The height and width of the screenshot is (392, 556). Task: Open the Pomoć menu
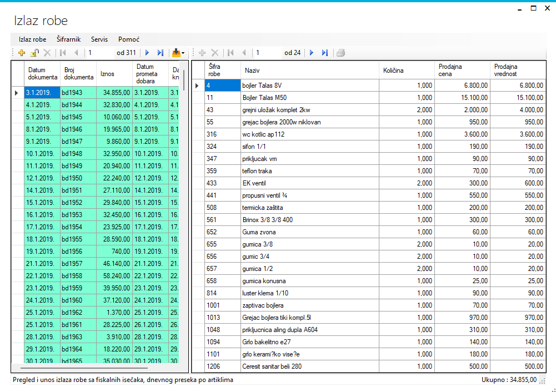coord(128,39)
